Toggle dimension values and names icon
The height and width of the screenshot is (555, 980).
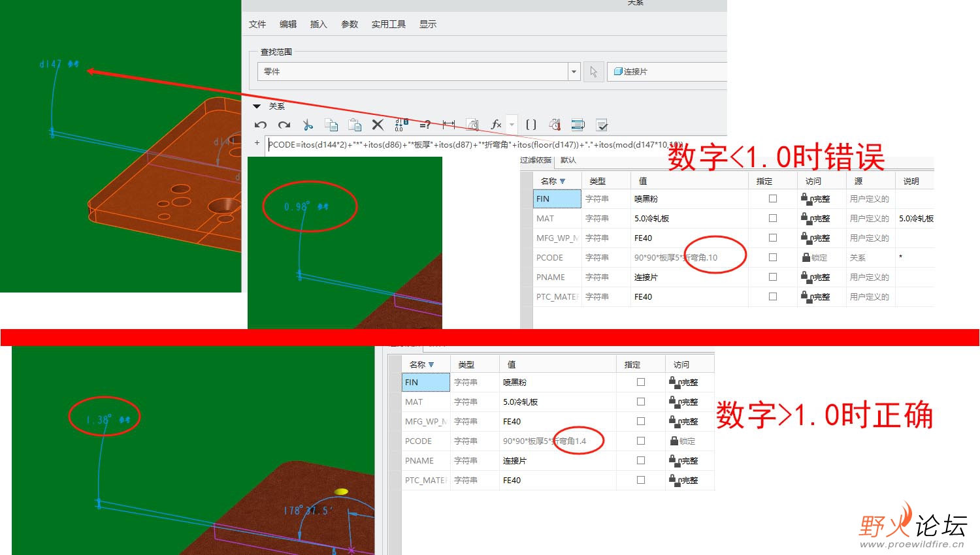(401, 125)
